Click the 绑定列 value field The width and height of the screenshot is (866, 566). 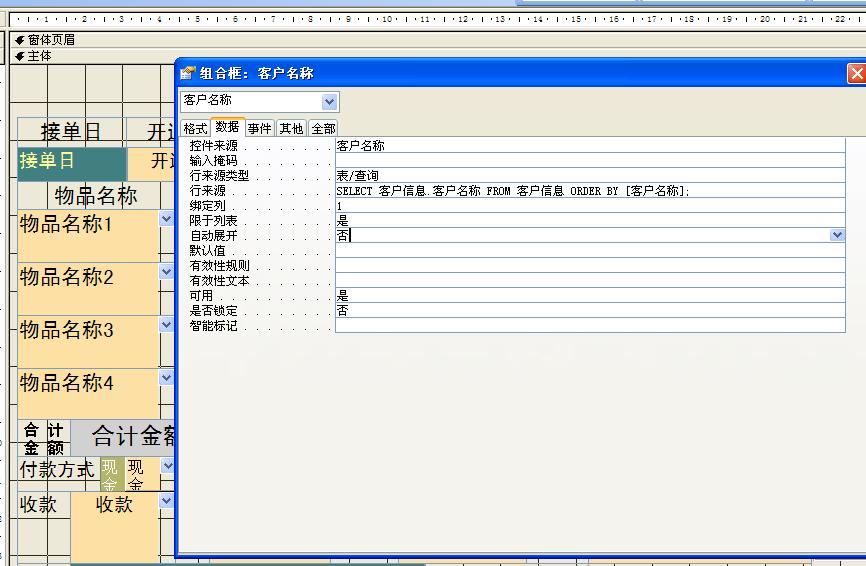pos(590,205)
